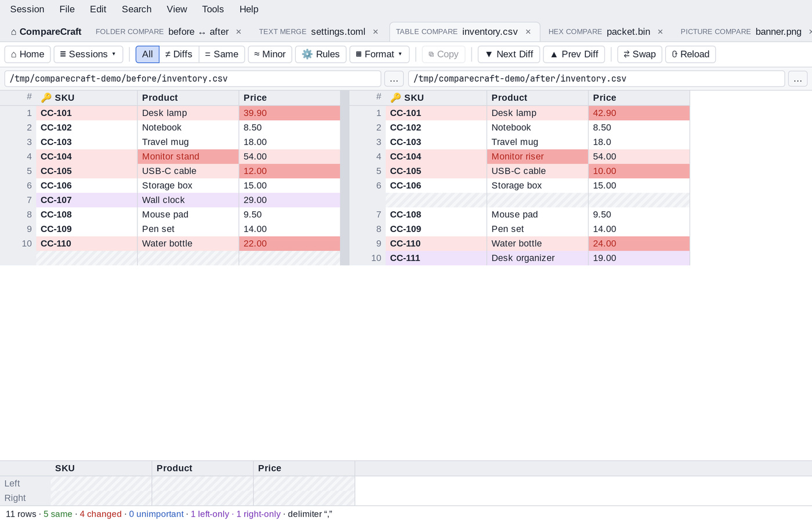Click the left file path field
812x522 pixels.
tap(193, 79)
